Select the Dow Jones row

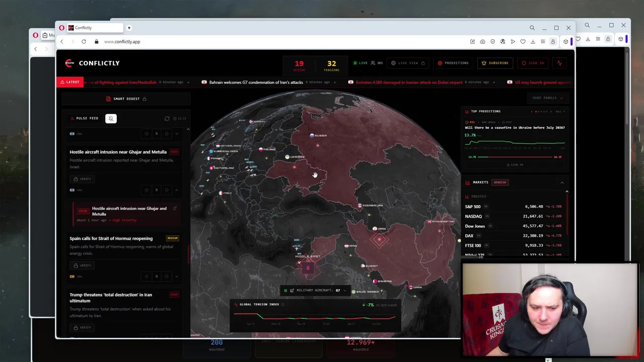[x=513, y=226]
